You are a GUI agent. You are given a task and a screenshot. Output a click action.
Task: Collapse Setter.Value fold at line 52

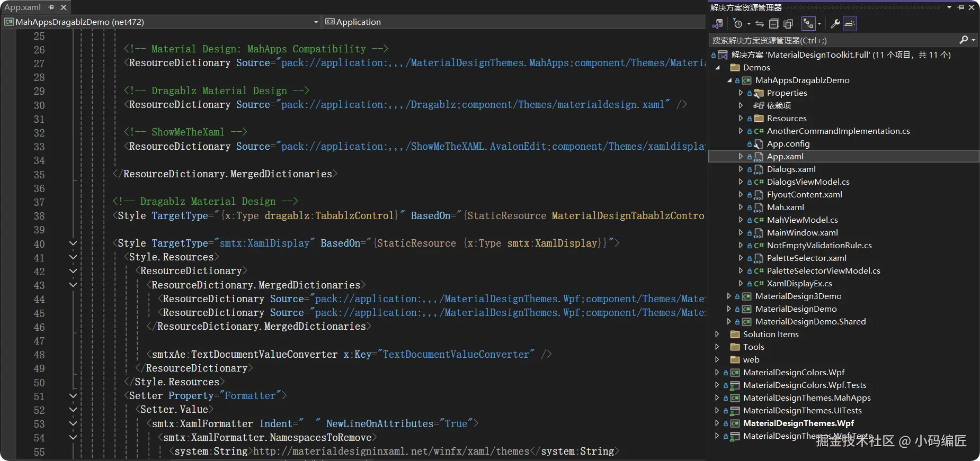[73, 410]
